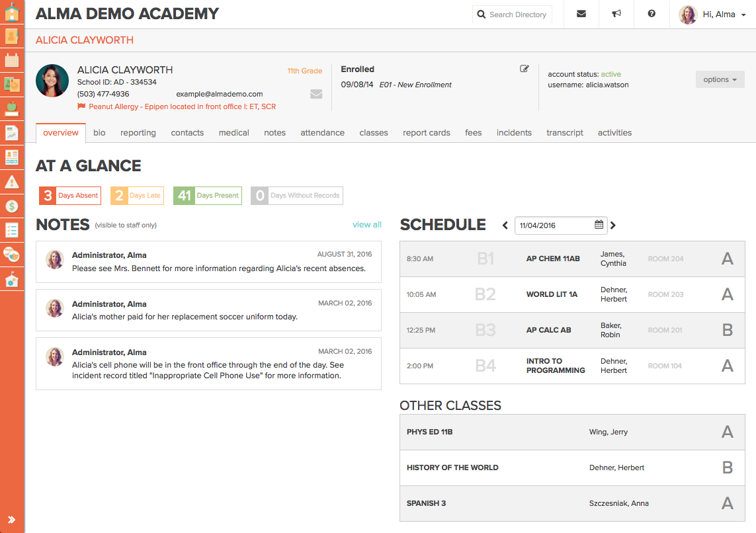The width and height of the screenshot is (756, 533).
Task: Open messages via the envelope icon in header
Action: pos(581,14)
